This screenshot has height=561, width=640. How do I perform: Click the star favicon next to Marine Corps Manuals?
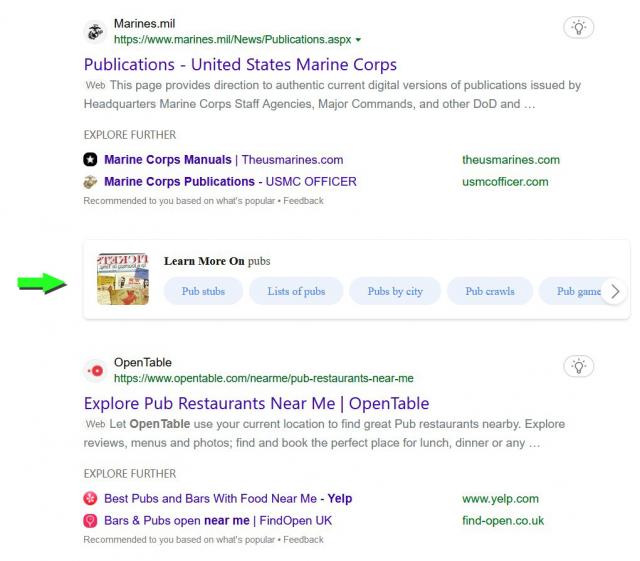click(90, 160)
